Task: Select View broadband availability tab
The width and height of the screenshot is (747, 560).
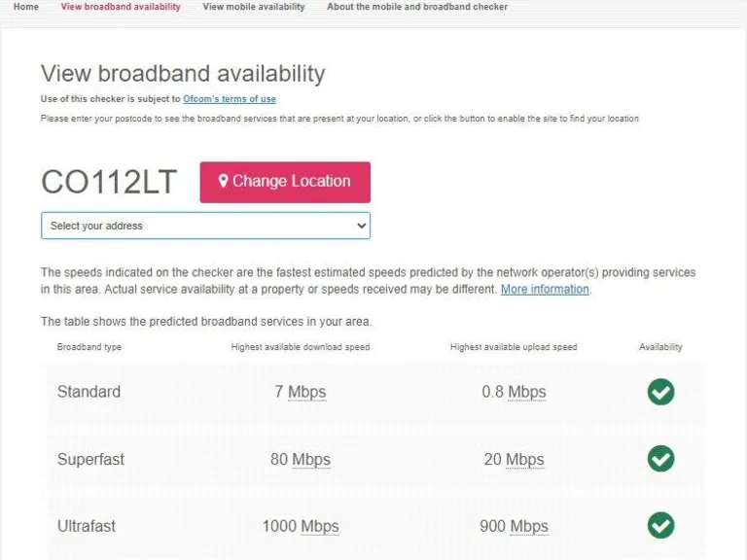Action: pos(121,7)
